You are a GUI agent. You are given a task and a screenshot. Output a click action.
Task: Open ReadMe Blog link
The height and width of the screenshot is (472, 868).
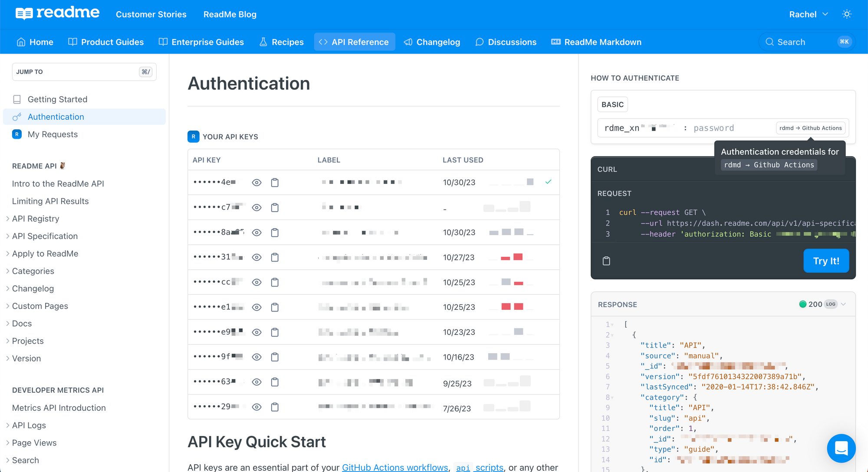pos(230,14)
